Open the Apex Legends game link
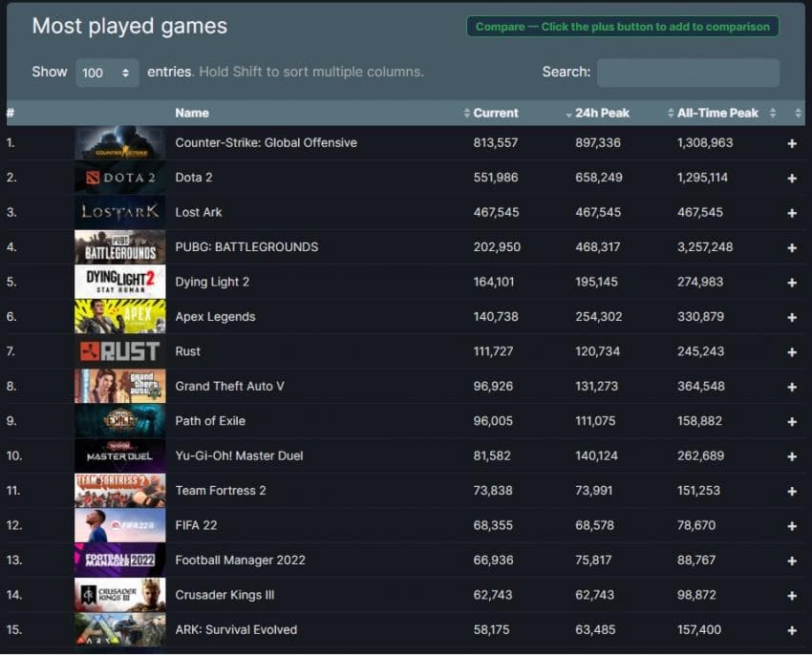This screenshot has height=655, width=812. click(216, 317)
